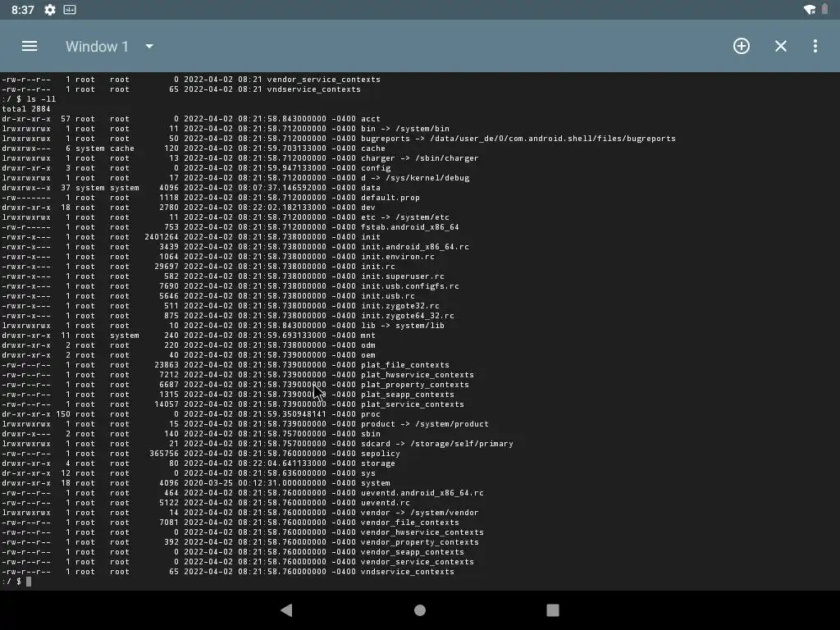Click 'vendor_file_contexts' file name
Screen dimensions: 840x630
(x=410, y=523)
